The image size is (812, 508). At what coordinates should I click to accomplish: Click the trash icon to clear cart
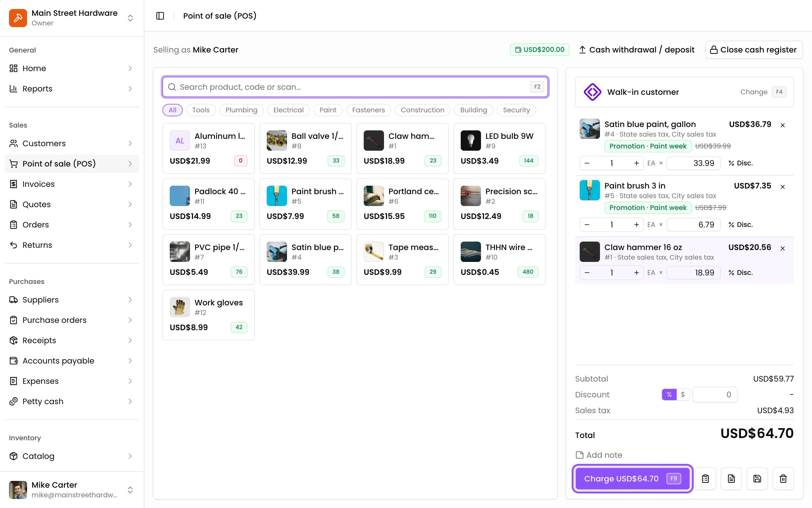[x=783, y=478]
